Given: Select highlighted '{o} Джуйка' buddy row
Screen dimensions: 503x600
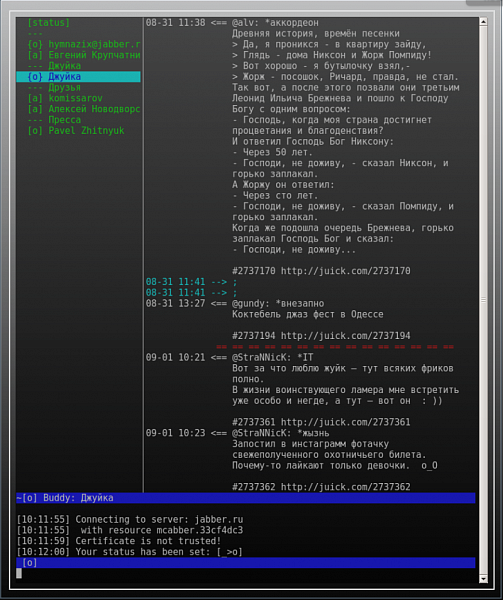Looking at the screenshot, I should pyautogui.click(x=78, y=77).
